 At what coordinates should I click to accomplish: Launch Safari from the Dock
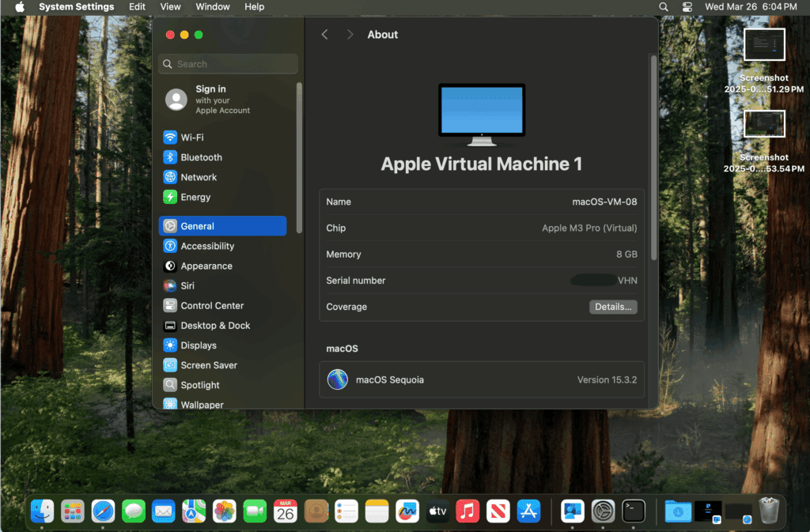[103, 511]
